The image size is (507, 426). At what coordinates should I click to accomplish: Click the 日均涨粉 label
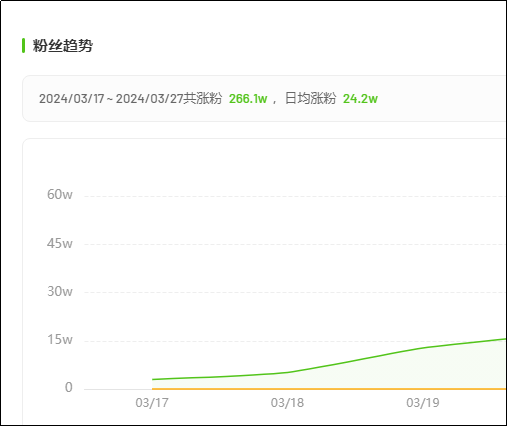310,99
